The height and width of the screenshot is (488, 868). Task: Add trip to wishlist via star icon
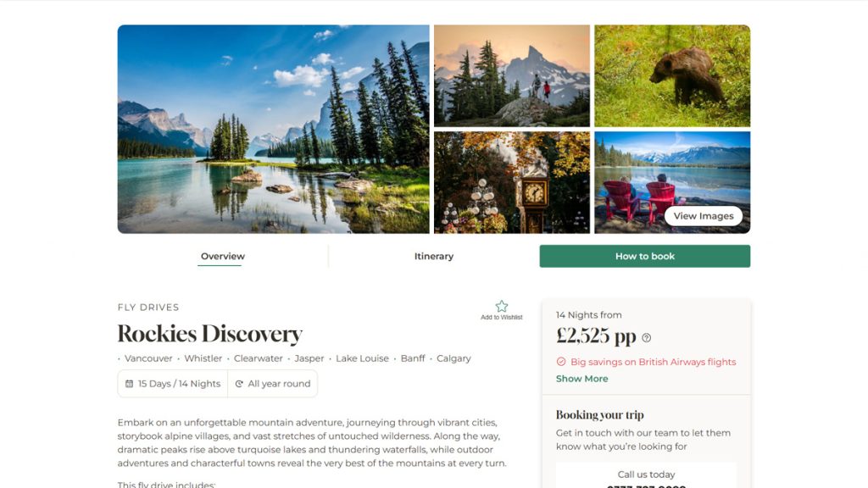[x=502, y=306]
